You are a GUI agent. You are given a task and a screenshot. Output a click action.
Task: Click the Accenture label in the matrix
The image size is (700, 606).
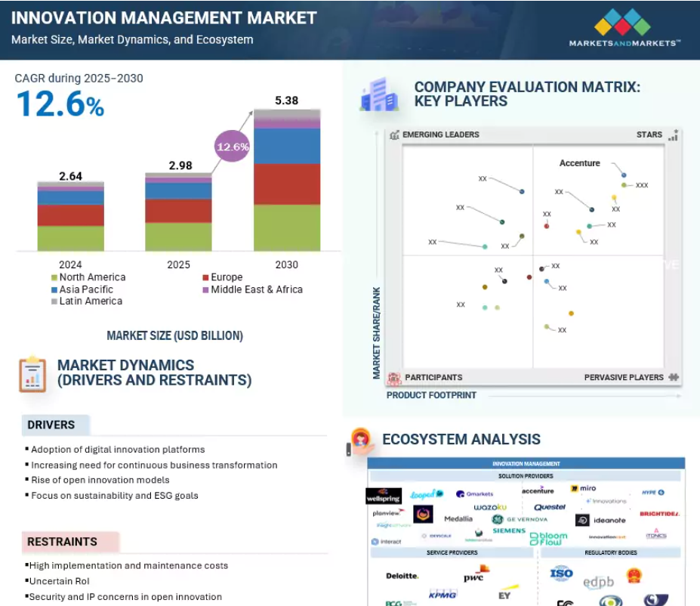click(x=579, y=163)
